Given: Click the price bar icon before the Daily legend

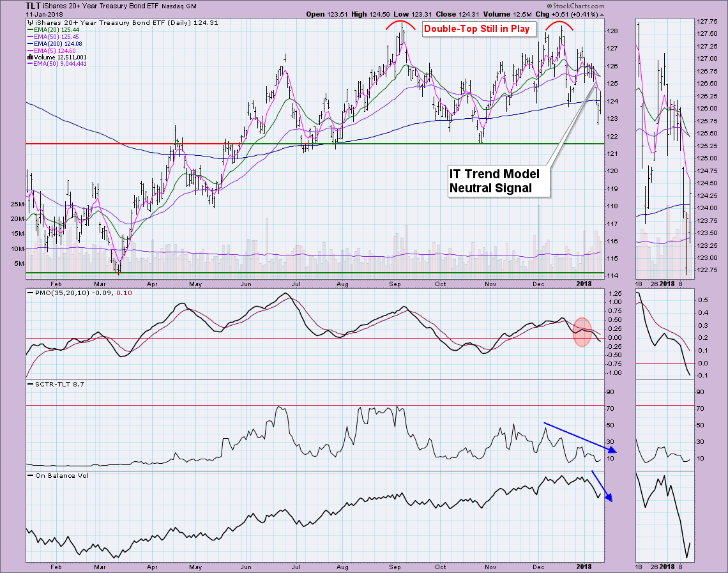Looking at the screenshot, I should [30, 22].
